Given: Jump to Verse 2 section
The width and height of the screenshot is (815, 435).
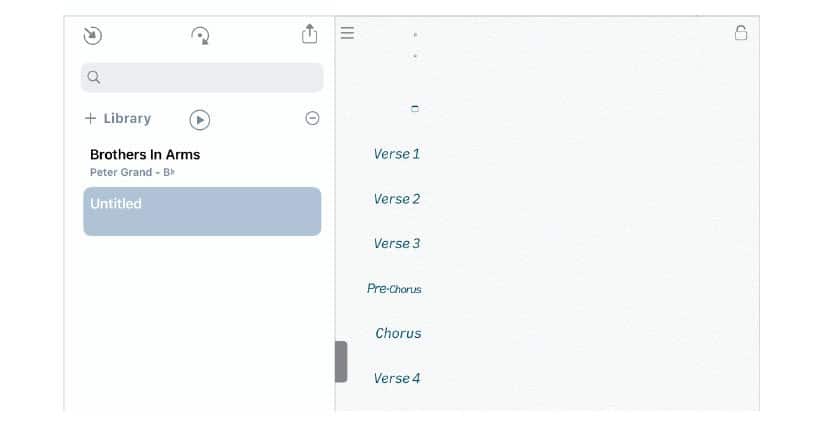Looking at the screenshot, I should pyautogui.click(x=397, y=199).
